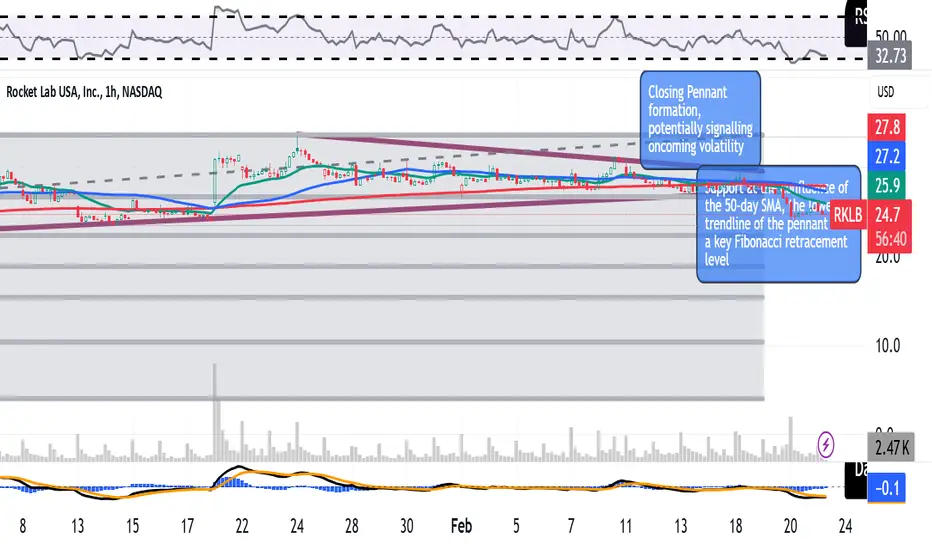
Task: Click the 17 date on the time axis
Action: click(187, 526)
